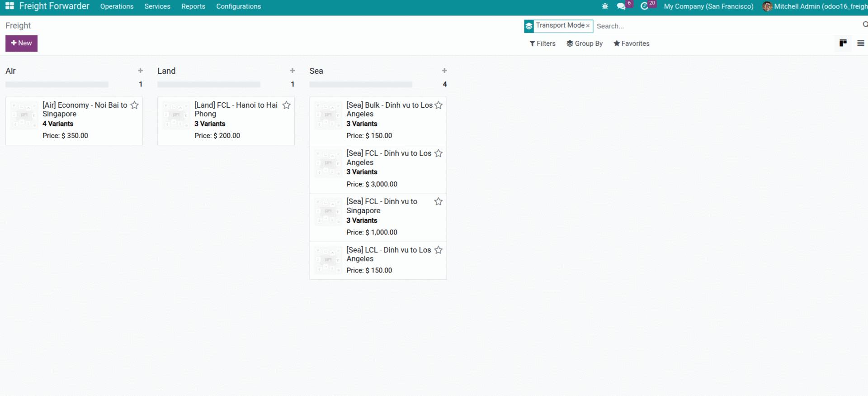Remove the Transport Mode grouping facet
Image resolution: width=868 pixels, height=396 pixels.
[x=588, y=26]
